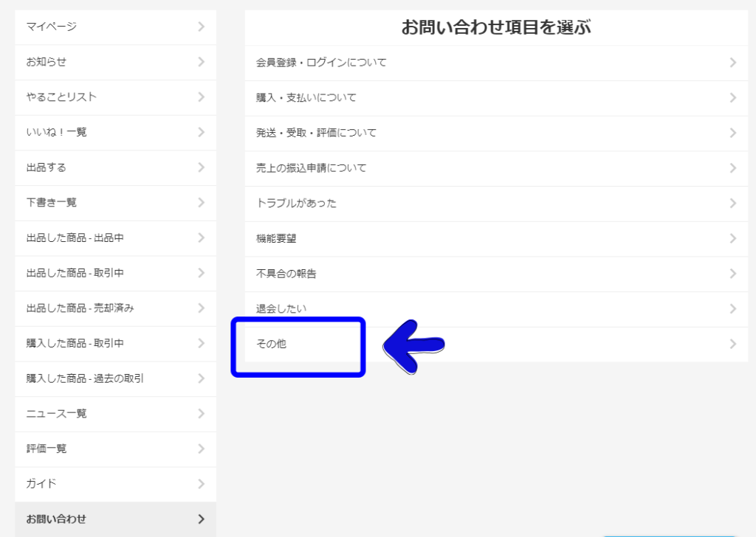Click the chevron beside ニュース一覧
Viewport: 756px width, 537px height.
(x=201, y=414)
